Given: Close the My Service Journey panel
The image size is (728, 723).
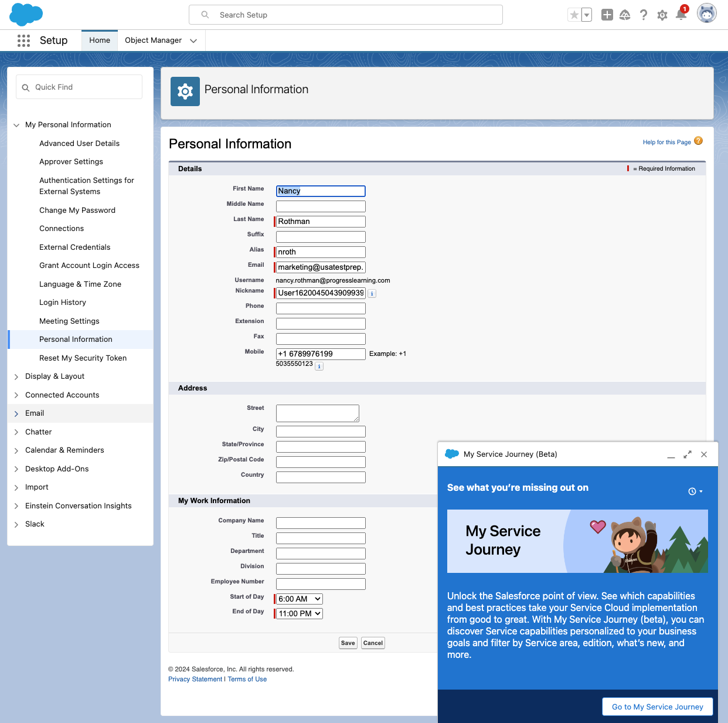Looking at the screenshot, I should 704,454.
